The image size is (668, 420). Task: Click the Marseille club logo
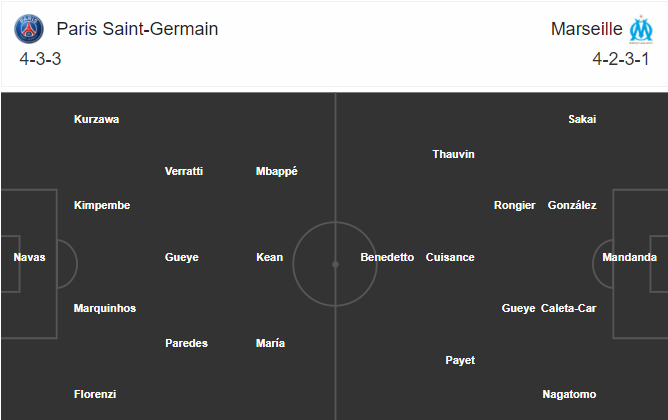[641, 29]
